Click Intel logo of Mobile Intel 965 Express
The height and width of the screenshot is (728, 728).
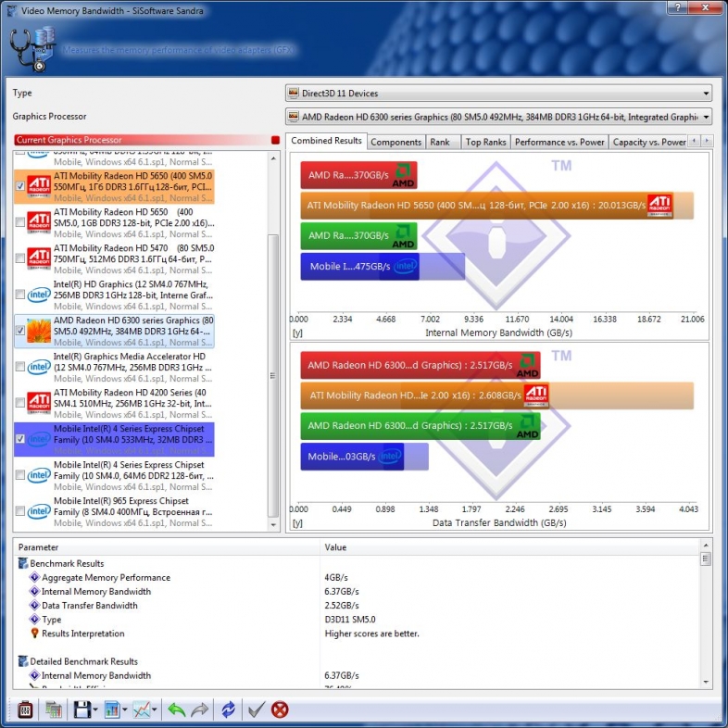(39, 511)
